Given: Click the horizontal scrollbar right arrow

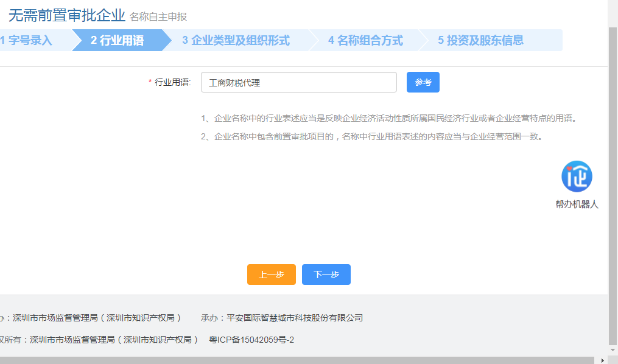Looking at the screenshot, I should (603, 359).
